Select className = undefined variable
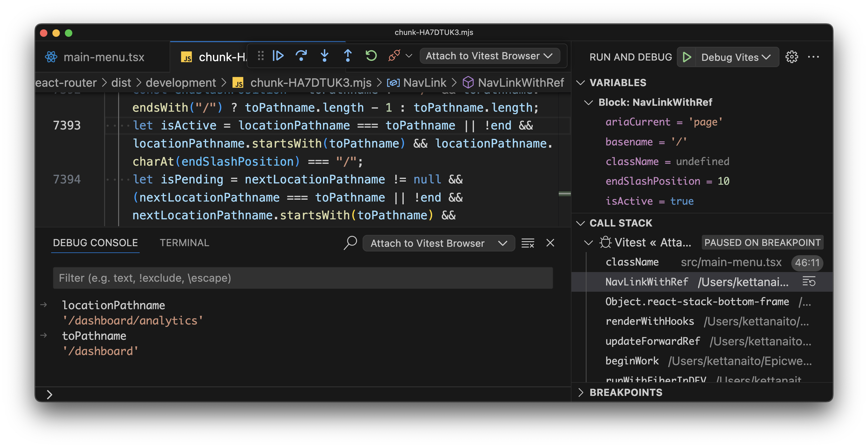This screenshot has height=448, width=868. [x=667, y=162]
